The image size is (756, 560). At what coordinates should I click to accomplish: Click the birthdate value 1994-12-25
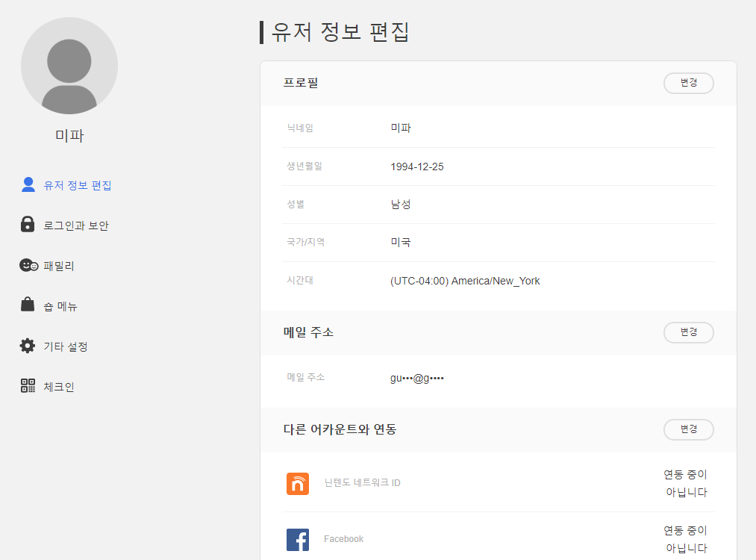pos(417,167)
